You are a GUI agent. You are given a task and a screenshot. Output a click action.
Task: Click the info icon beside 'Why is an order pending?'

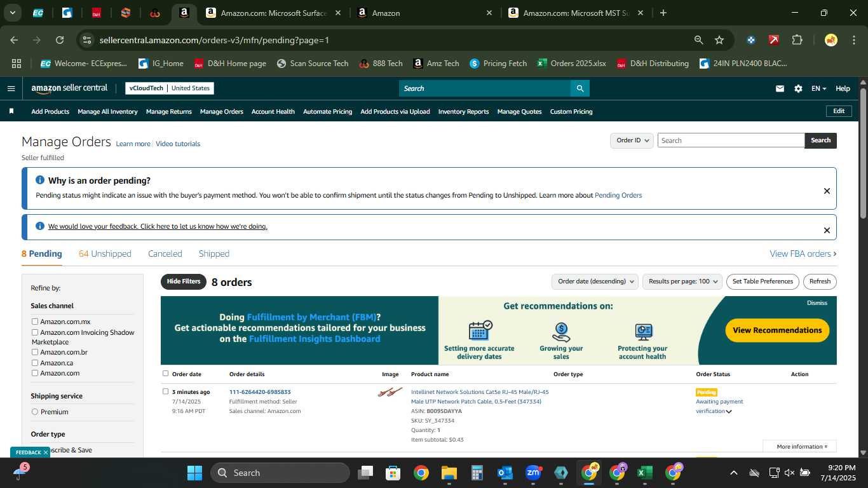[x=40, y=180]
